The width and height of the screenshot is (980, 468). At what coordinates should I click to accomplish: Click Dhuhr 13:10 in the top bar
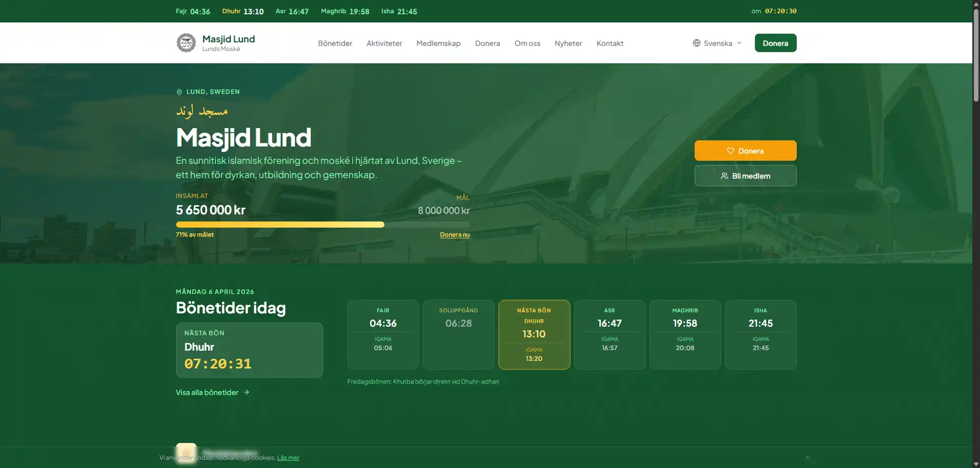[243, 11]
